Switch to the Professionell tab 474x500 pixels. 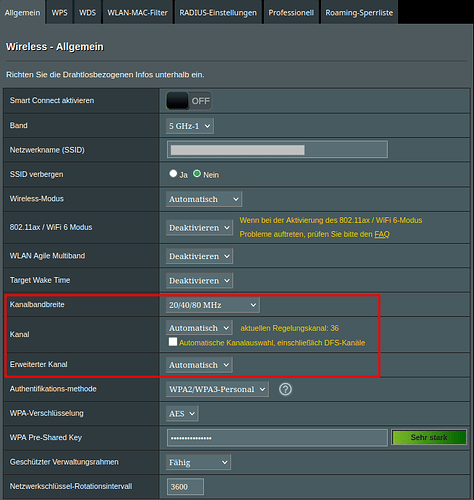click(x=291, y=13)
